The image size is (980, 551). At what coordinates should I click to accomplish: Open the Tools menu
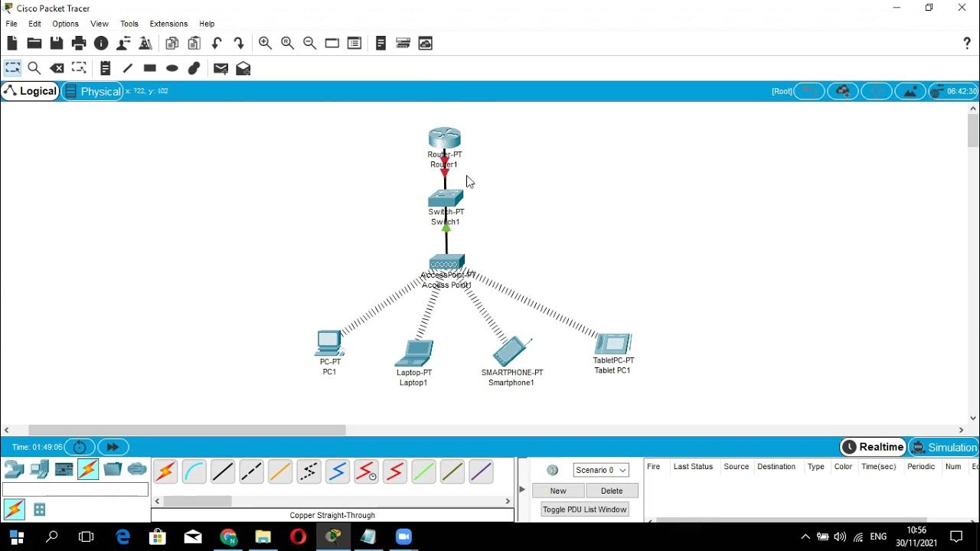click(x=129, y=24)
